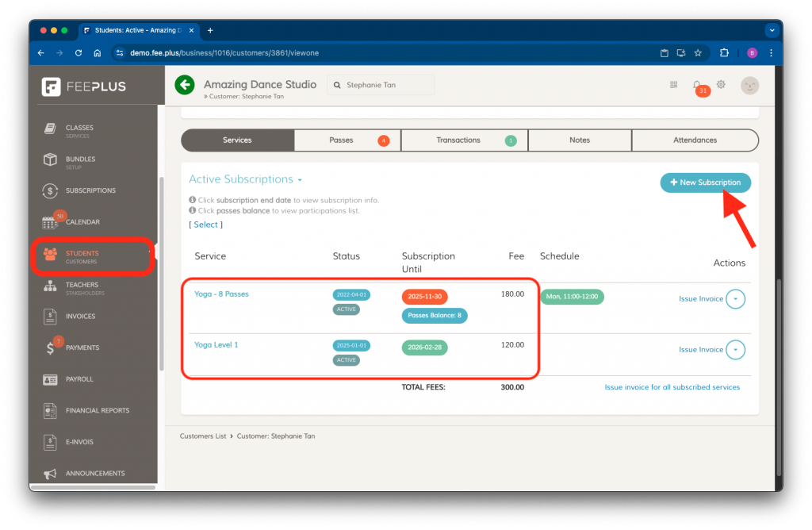Screen dimensions: 812x530
Task: Click the green back arrow icon
Action: tap(185, 85)
